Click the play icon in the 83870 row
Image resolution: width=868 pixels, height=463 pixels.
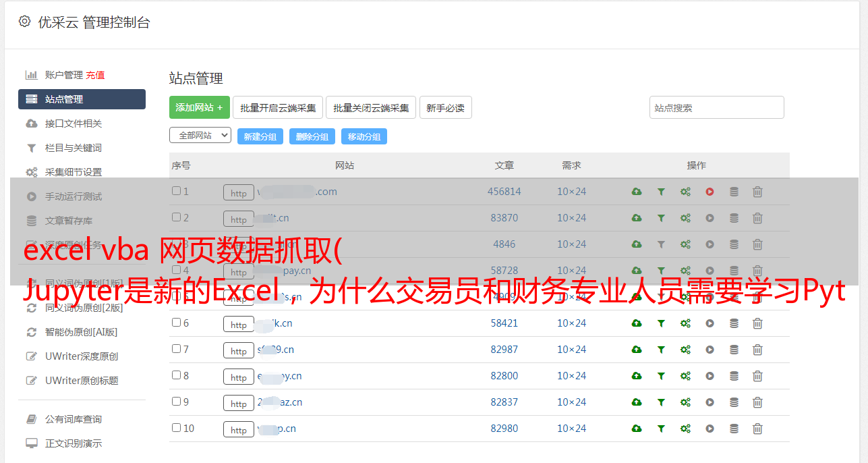pyautogui.click(x=710, y=218)
